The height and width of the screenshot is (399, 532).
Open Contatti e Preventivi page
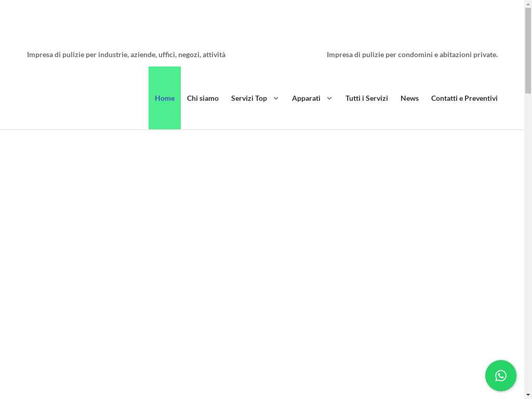pyautogui.click(x=464, y=98)
